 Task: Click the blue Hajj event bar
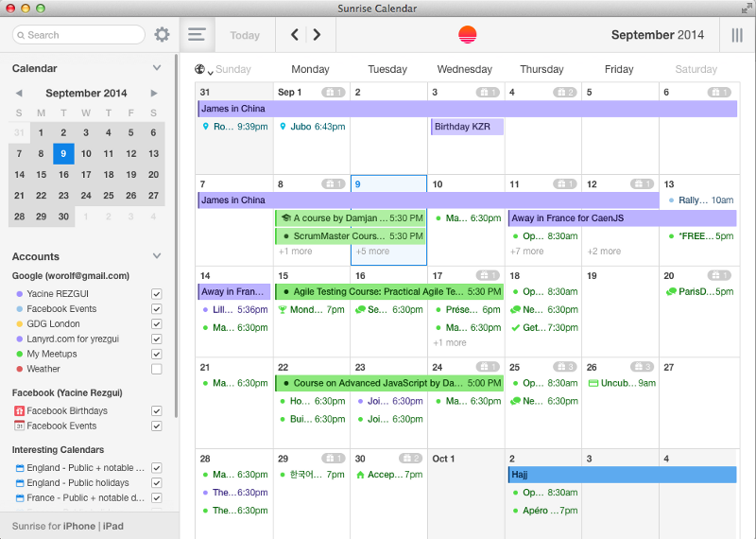pyautogui.click(x=621, y=475)
